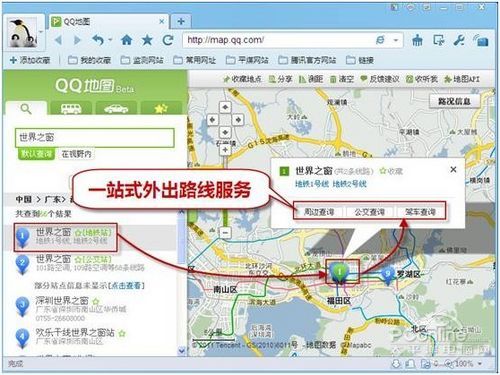Close the 世界之窗 info popup
500x375 pixels.
pyautogui.click(x=453, y=170)
